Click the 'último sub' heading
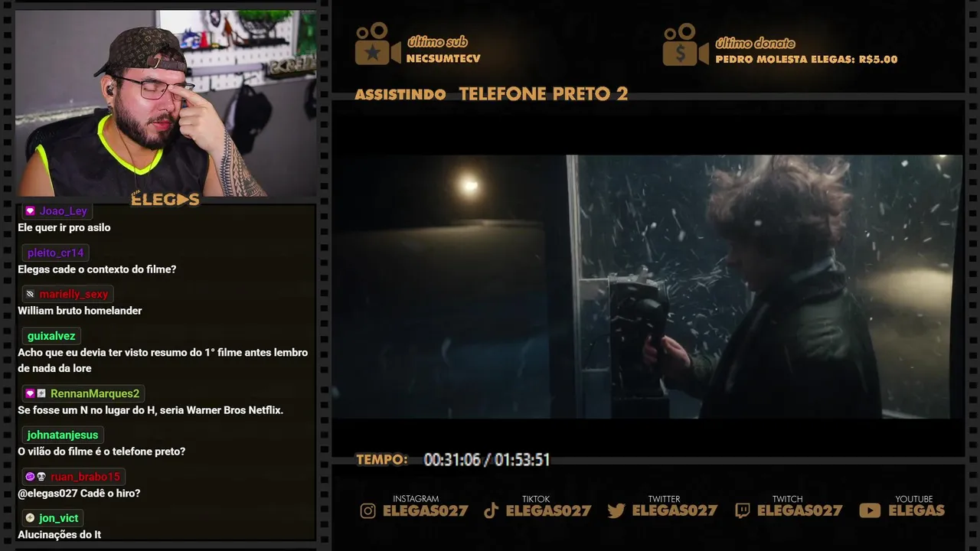The image size is (980, 551). click(x=437, y=42)
